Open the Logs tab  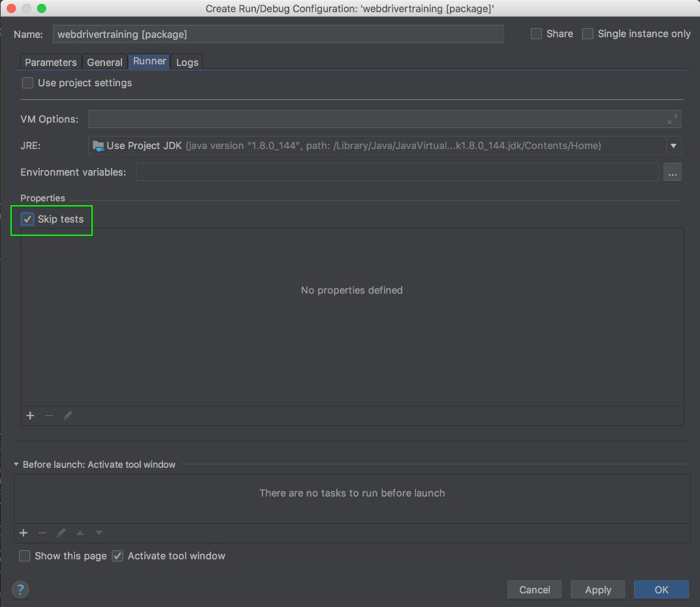187,62
